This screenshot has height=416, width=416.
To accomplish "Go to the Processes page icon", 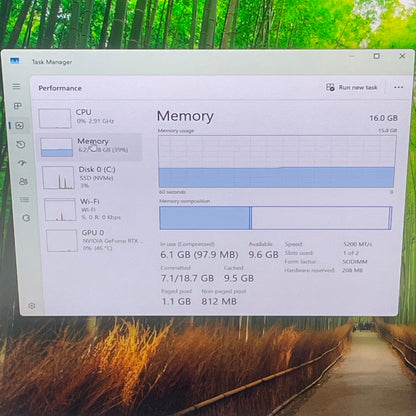I will coord(17,106).
